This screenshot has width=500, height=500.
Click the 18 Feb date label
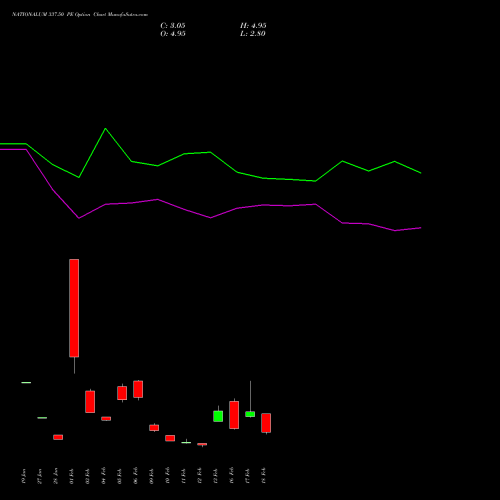264,476
